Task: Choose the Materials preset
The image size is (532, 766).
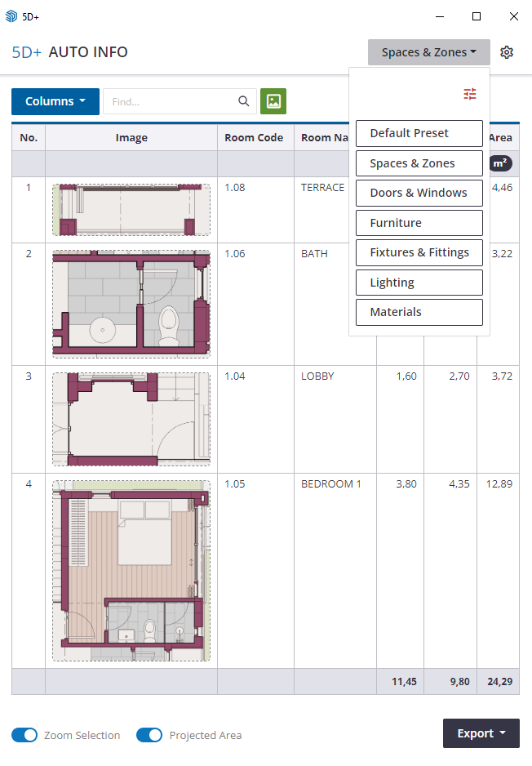Action: (x=419, y=312)
